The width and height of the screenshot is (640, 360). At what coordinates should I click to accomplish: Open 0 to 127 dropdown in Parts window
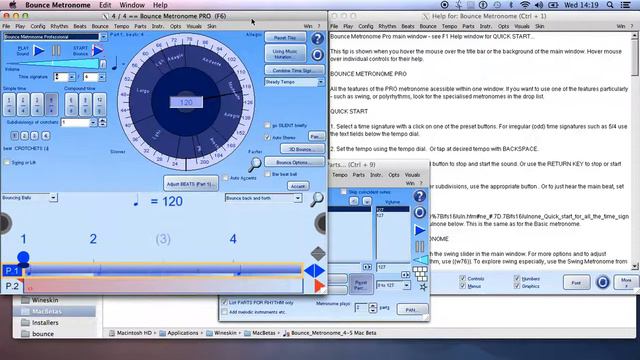tap(407, 285)
